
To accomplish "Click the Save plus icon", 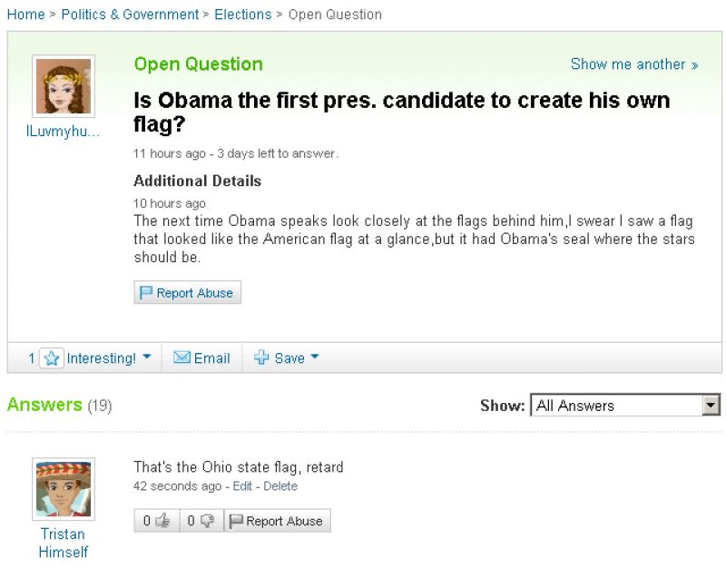I will pos(262,358).
